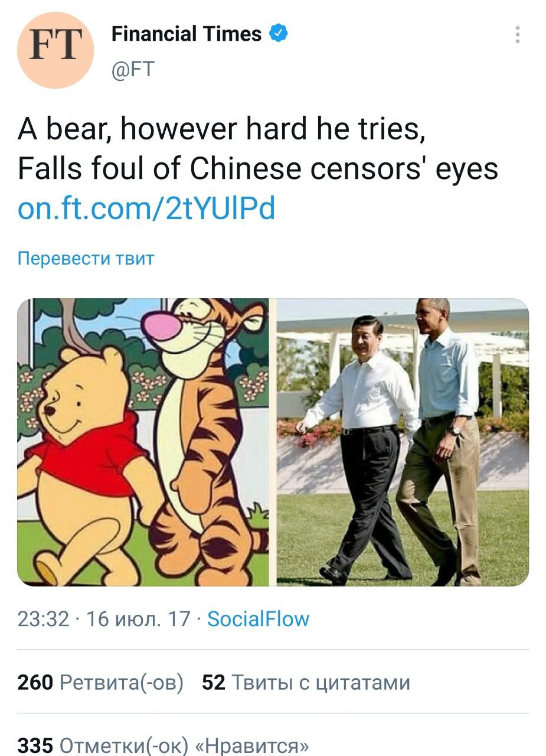Click the text 'A bear, however hard he tries'
Viewport: 546px width, 756px height.
click(221, 129)
